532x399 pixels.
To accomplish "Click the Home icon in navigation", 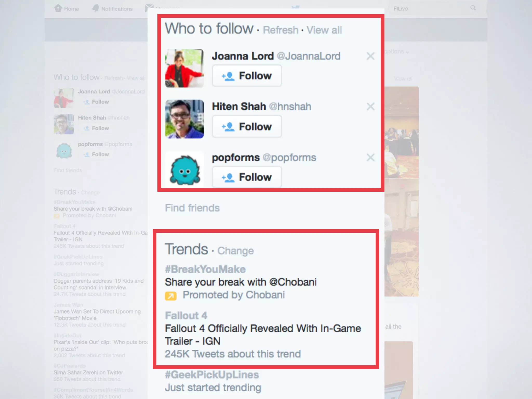I will coord(58,8).
